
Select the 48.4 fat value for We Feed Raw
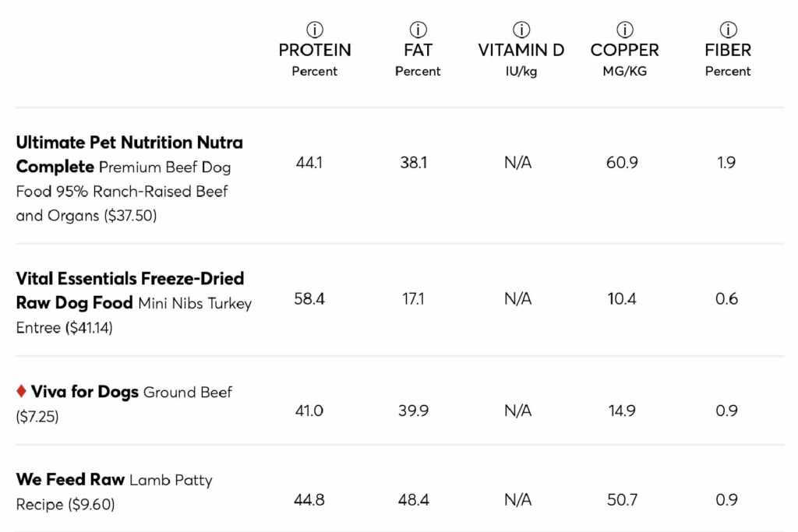click(x=414, y=500)
